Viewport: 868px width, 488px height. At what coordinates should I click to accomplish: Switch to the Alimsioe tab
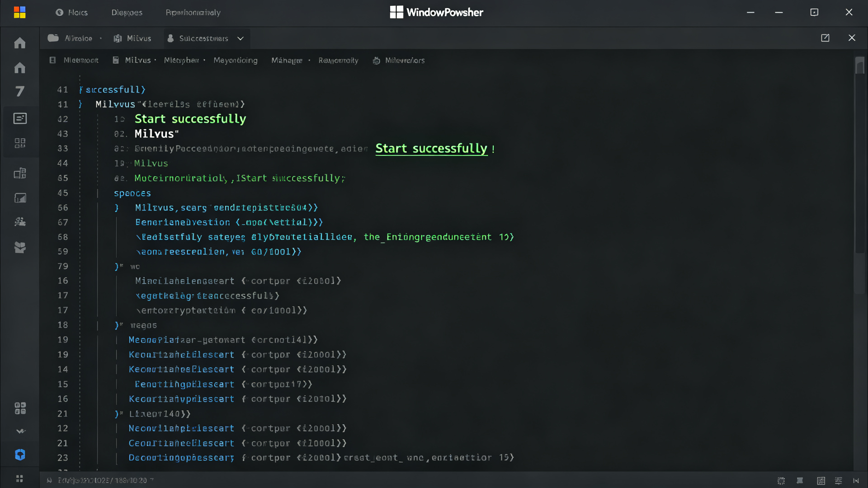coord(71,38)
